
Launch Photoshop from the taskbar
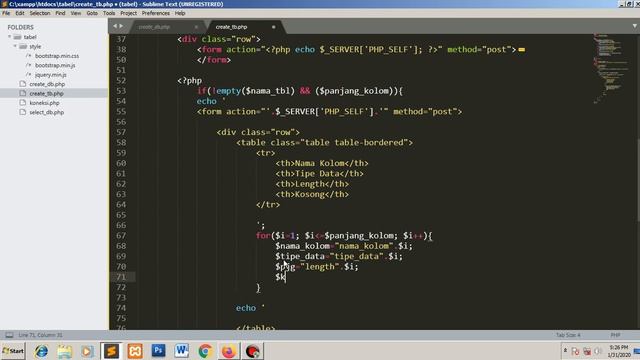click(158, 351)
